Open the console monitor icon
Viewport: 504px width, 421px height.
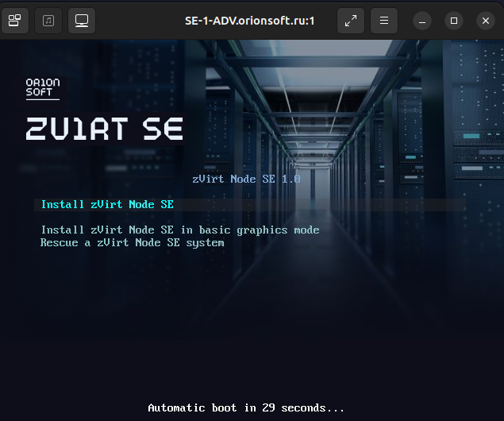pos(82,21)
